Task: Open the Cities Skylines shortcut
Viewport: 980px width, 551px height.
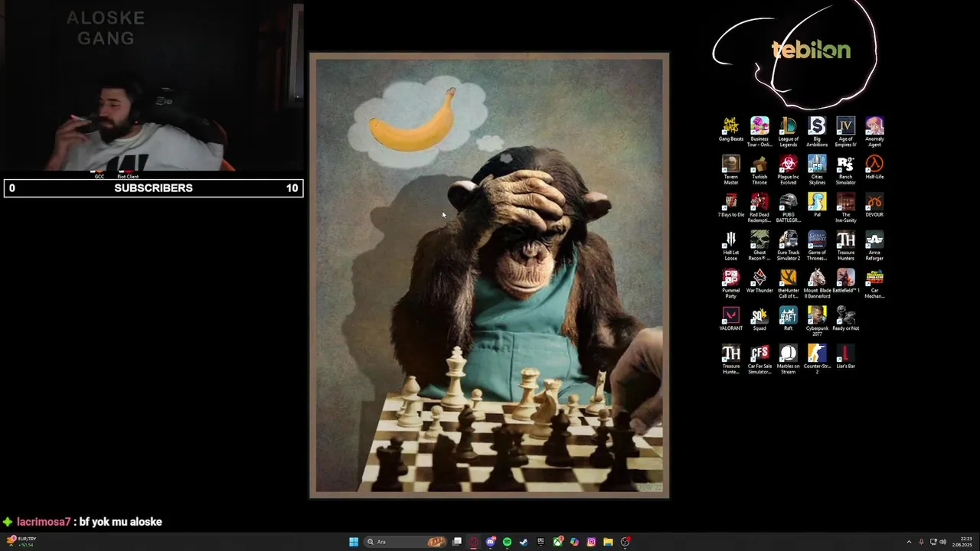Action: [x=817, y=170]
